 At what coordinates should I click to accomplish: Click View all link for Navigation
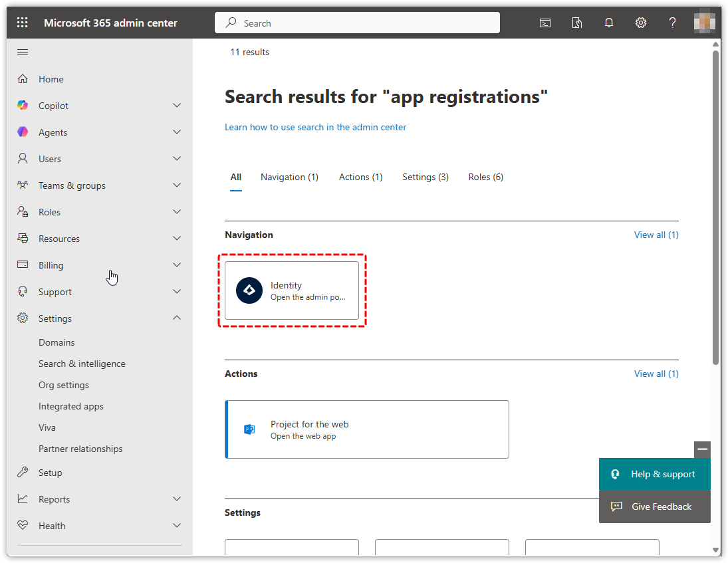coord(656,235)
